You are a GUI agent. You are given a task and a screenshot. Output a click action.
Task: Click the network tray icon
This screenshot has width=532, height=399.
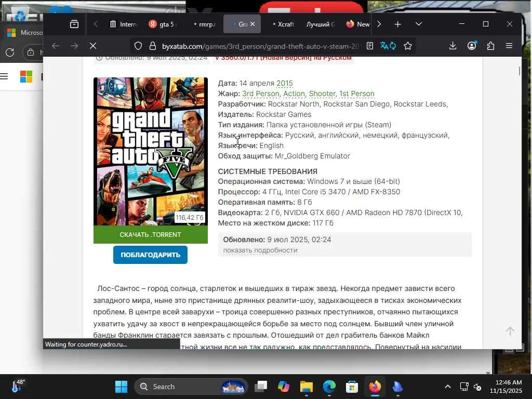pyautogui.click(x=464, y=387)
